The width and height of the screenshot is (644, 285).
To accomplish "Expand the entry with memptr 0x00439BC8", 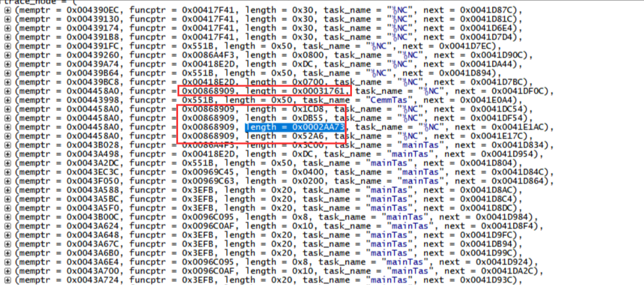I will (x=7, y=82).
